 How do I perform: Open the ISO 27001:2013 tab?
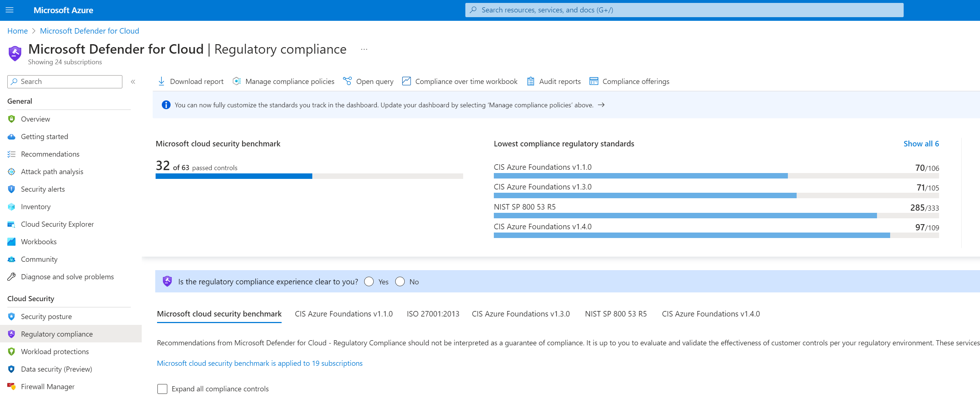pos(433,314)
